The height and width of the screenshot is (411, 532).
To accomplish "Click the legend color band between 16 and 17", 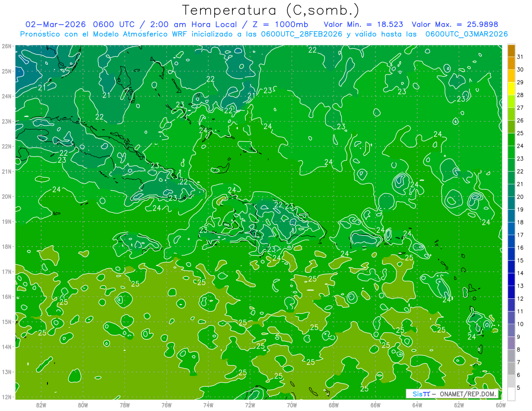I will [x=511, y=241].
